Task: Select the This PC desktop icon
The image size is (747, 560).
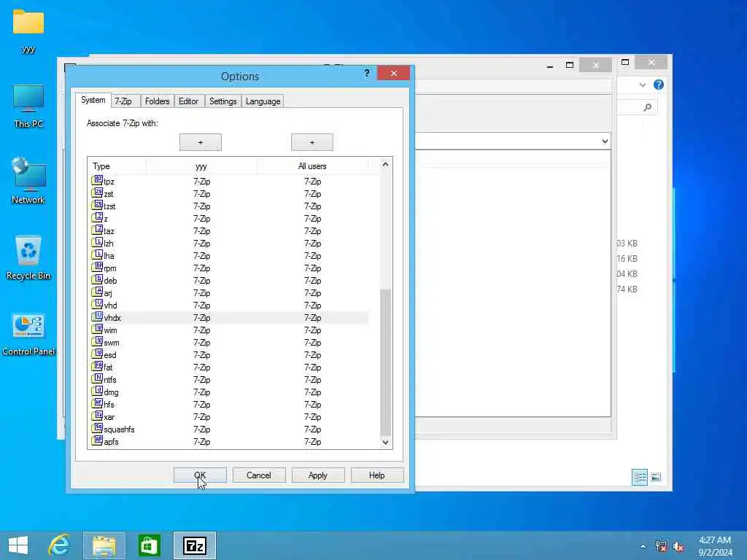Action: pos(28,106)
